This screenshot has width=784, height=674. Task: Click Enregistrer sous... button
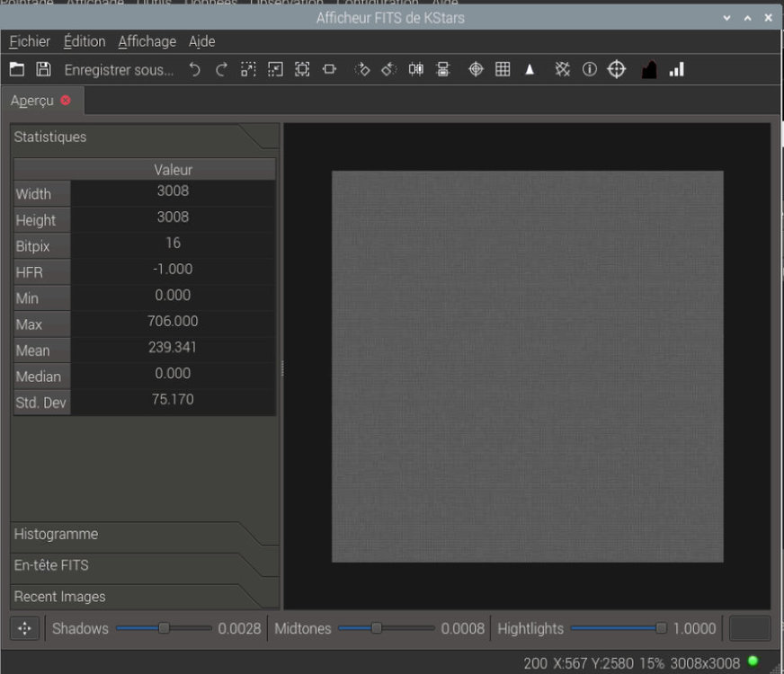(x=119, y=70)
